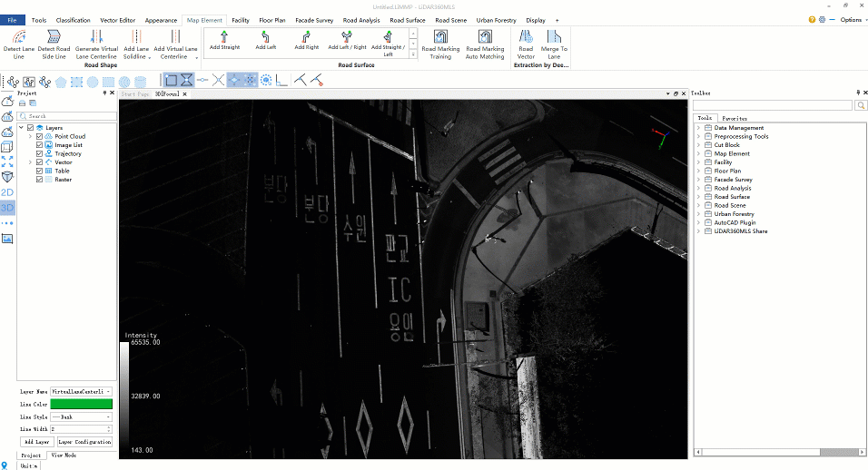Open the Start Page tab
The image size is (868, 470).
[135, 94]
